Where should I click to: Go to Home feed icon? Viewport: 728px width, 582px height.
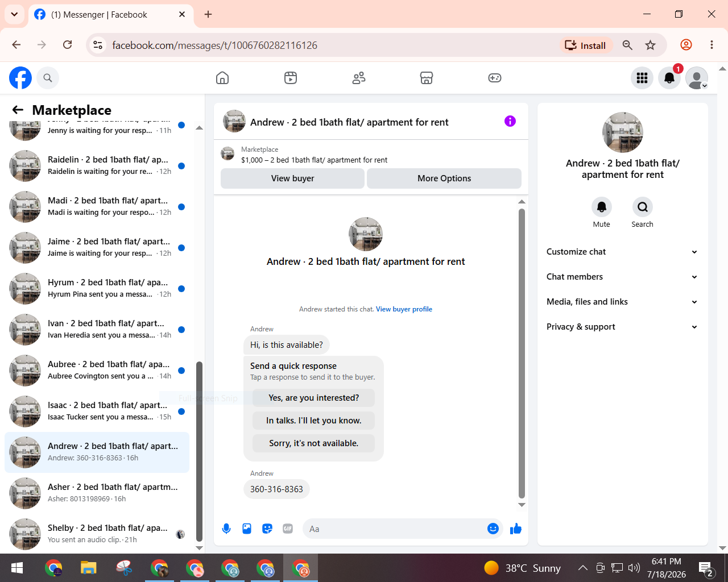pyautogui.click(x=222, y=78)
